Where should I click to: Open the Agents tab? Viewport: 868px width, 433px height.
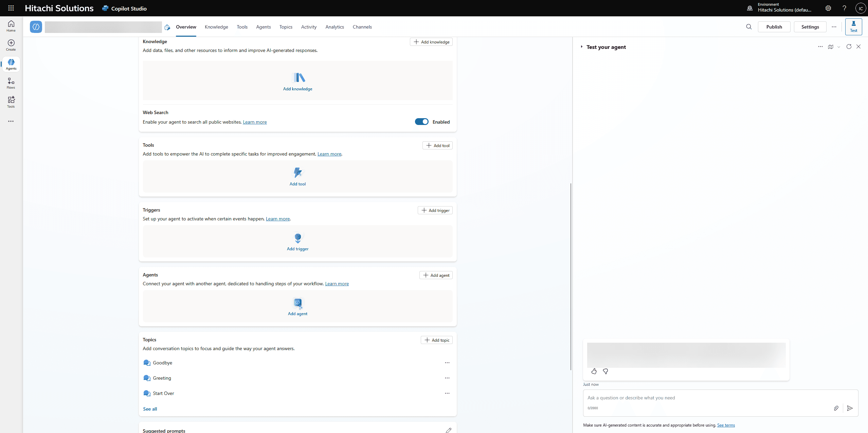264,27
